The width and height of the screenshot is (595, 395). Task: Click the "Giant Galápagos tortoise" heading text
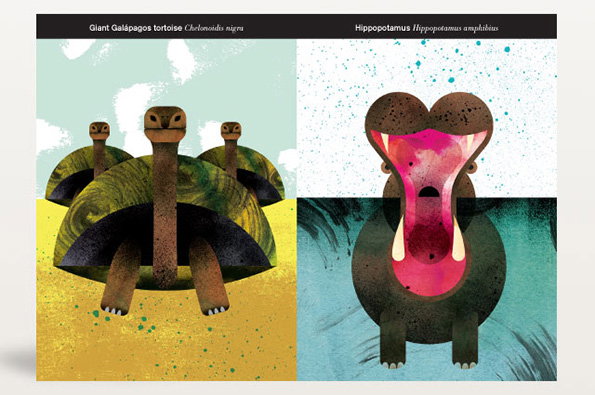pyautogui.click(x=136, y=28)
